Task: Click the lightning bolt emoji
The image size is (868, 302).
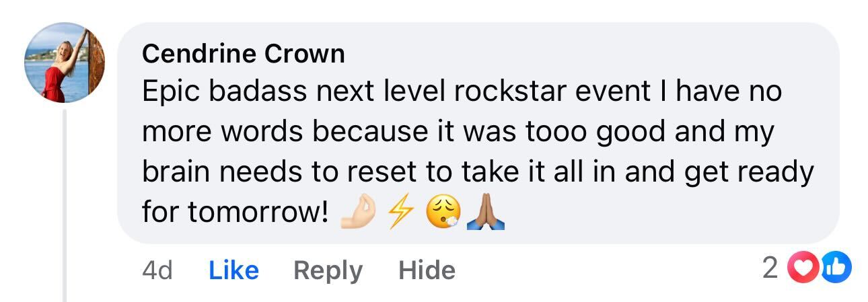Action: (399, 213)
